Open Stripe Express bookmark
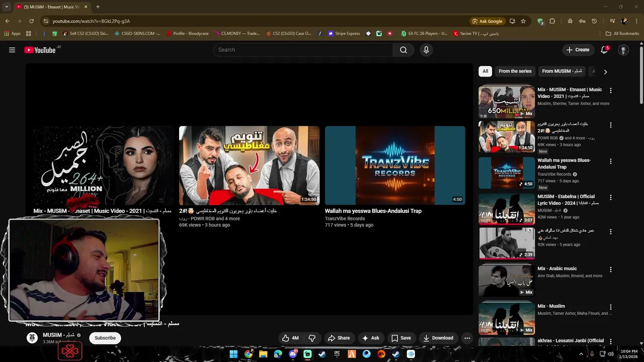Screen dimensions: 644x362 pos(344,34)
